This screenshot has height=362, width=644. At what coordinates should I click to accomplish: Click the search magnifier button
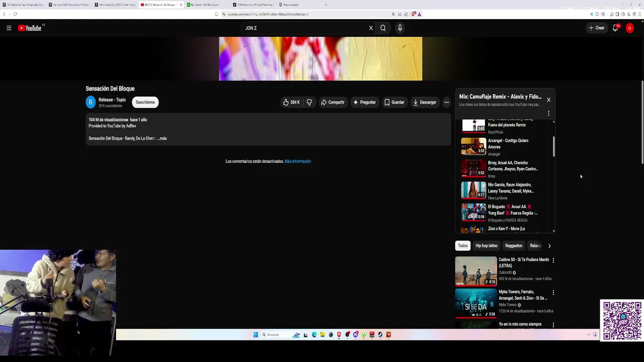[x=383, y=28]
